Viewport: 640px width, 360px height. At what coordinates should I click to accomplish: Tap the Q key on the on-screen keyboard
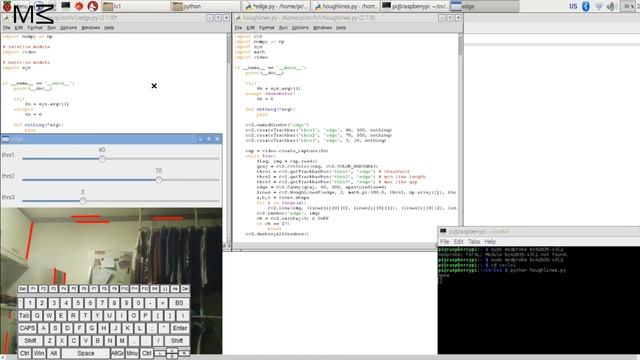[x=37, y=316]
